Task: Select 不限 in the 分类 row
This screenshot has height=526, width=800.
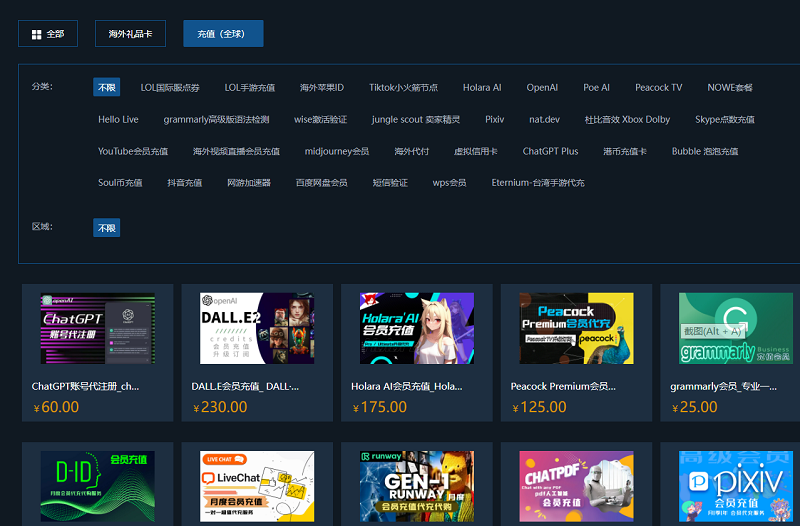Action: [107, 87]
